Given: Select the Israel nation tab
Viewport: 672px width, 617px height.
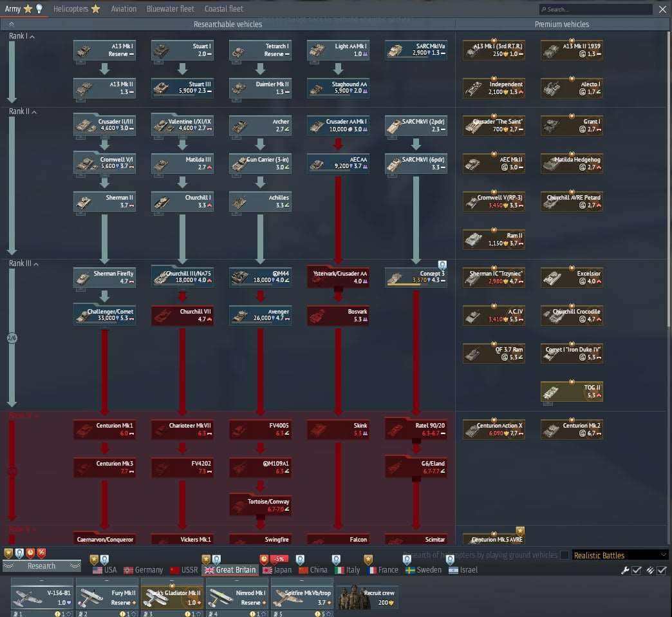Looking at the screenshot, I should coord(463,570).
